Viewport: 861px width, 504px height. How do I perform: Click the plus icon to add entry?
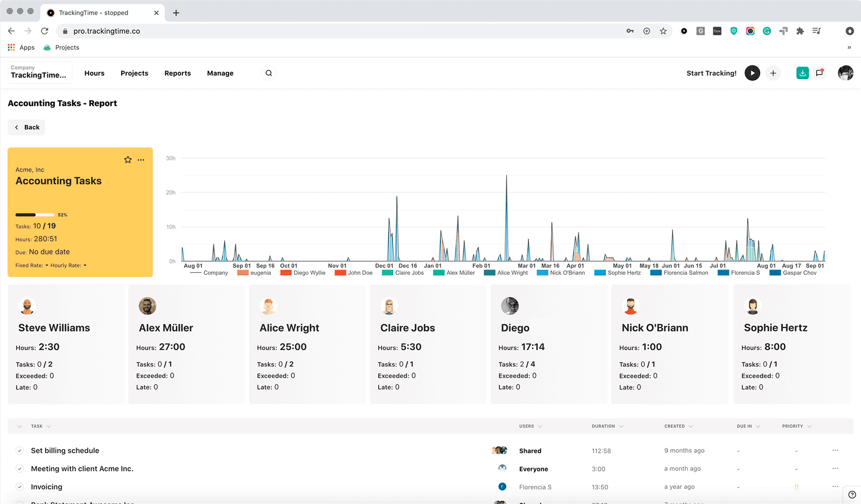click(773, 73)
